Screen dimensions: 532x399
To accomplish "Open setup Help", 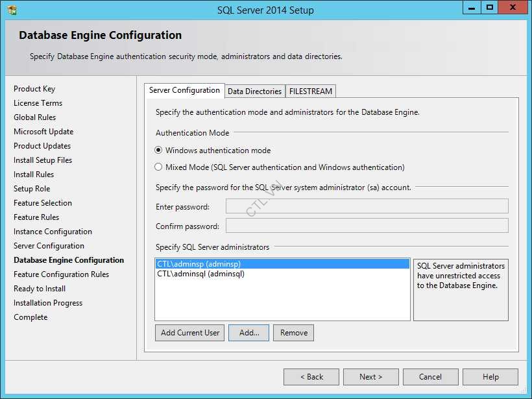I will [x=490, y=376].
